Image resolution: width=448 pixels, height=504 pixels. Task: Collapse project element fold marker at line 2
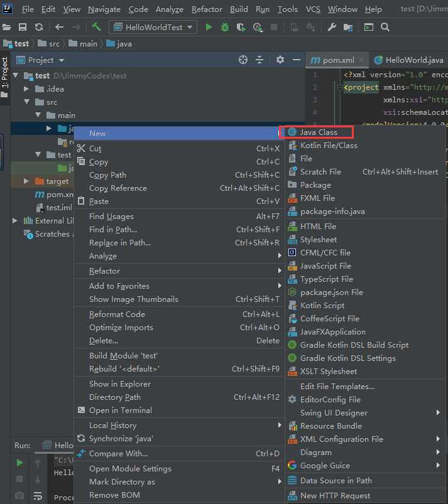(339, 87)
